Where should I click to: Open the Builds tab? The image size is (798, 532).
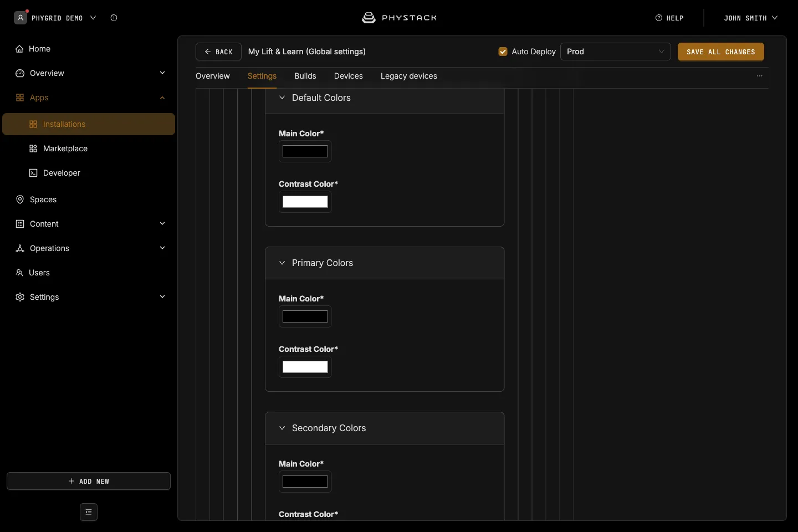click(305, 76)
